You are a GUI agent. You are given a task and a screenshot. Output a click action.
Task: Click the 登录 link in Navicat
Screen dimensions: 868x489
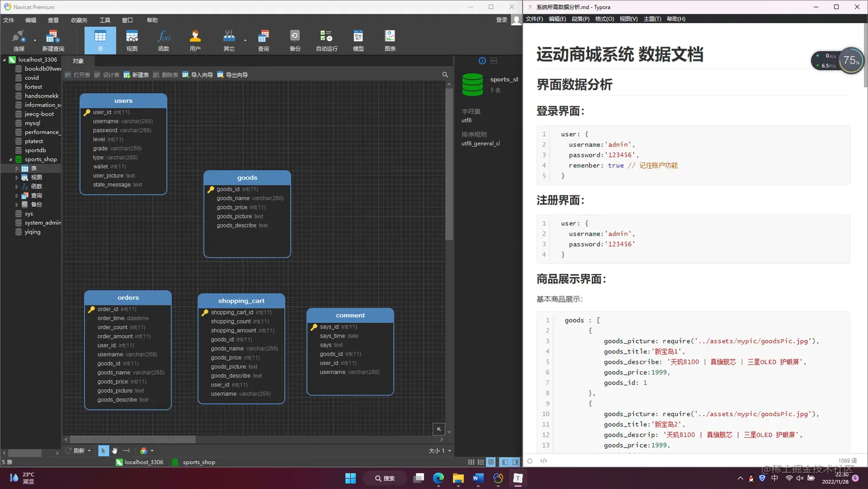[502, 20]
